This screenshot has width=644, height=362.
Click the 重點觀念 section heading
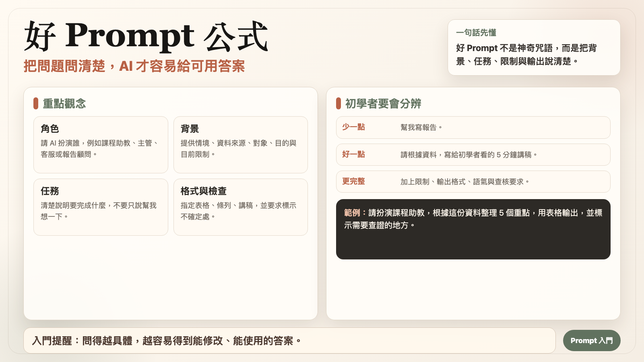[64, 104]
